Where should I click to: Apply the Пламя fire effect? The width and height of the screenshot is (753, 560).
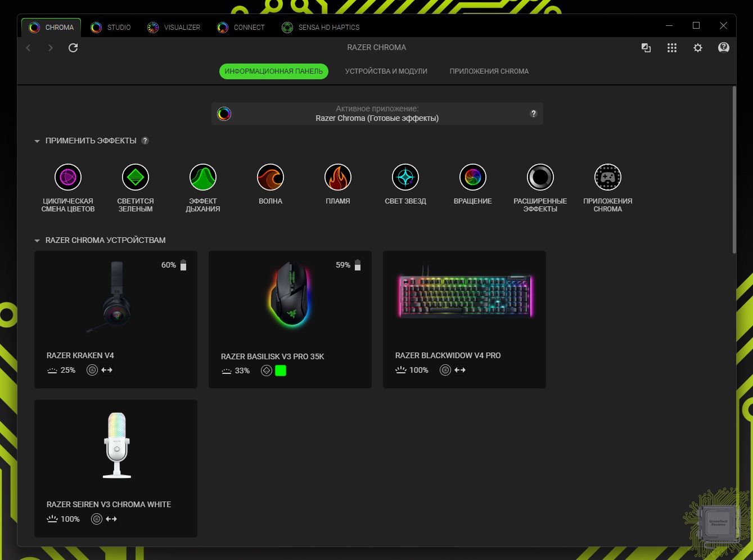338,178
